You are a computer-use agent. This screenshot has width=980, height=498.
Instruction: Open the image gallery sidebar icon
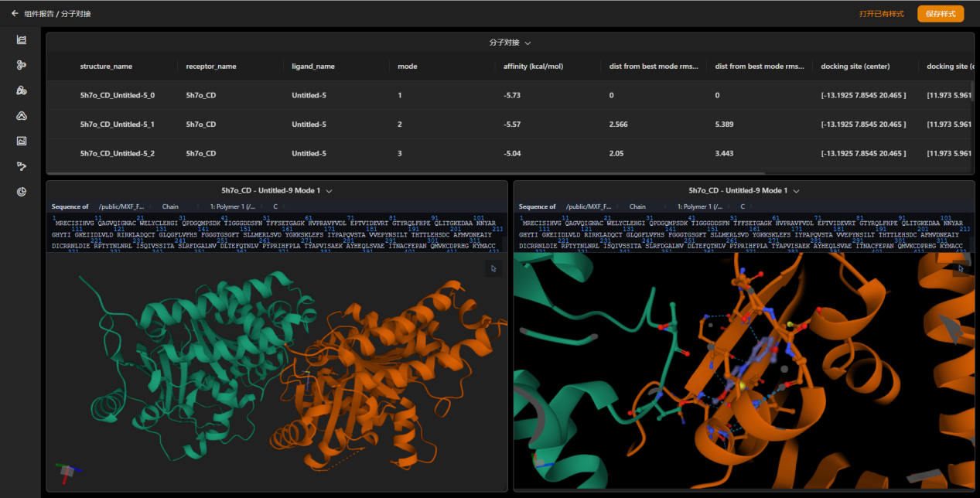pyautogui.click(x=22, y=141)
